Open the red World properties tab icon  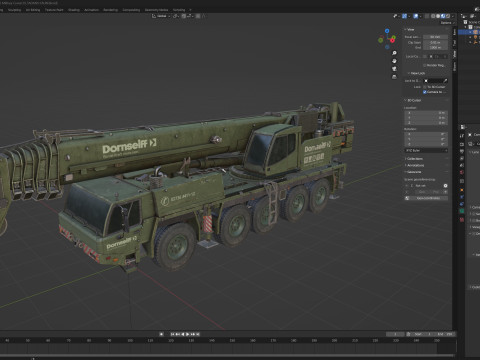click(x=462, y=172)
